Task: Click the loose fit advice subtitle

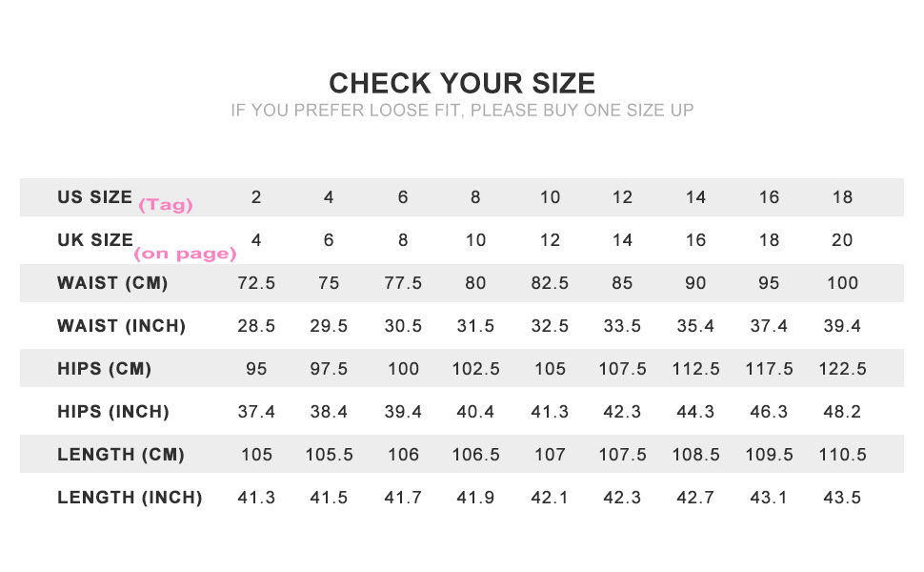Action: pyautogui.click(x=462, y=111)
